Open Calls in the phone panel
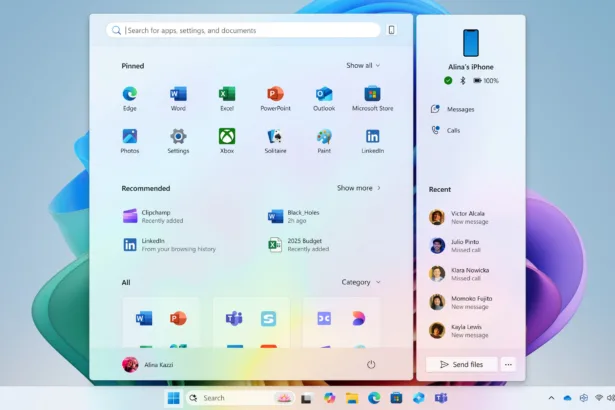This screenshot has width=615, height=410. [446, 130]
